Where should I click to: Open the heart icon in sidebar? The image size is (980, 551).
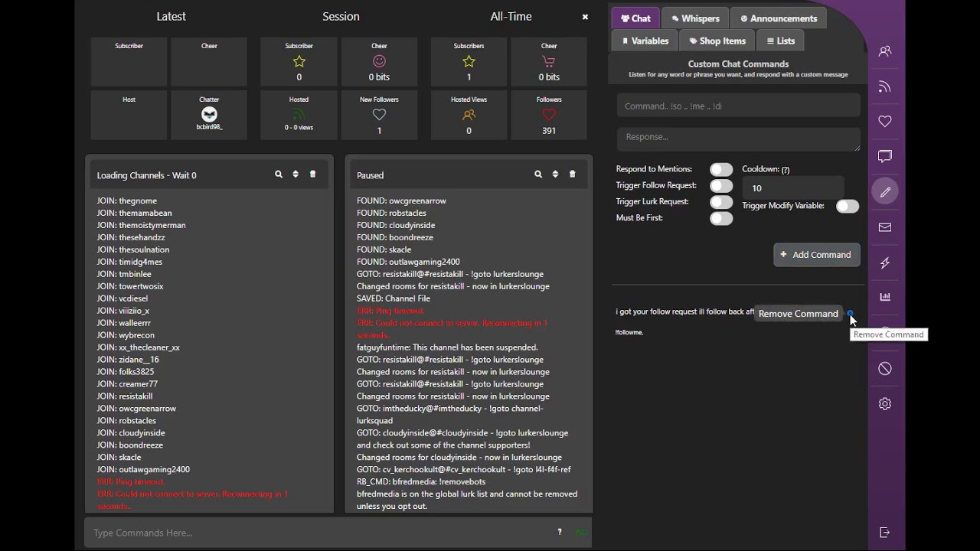(x=885, y=122)
